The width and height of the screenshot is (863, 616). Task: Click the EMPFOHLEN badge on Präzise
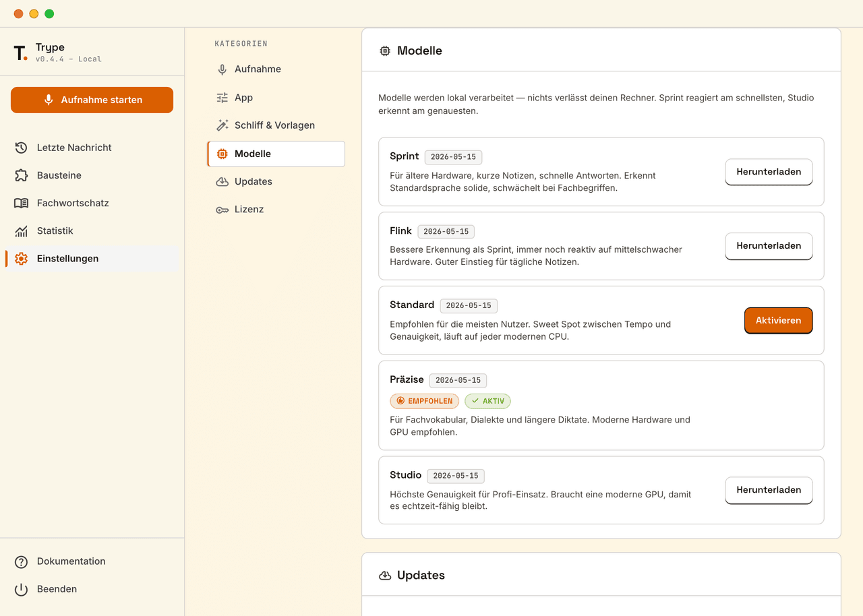pyautogui.click(x=424, y=401)
